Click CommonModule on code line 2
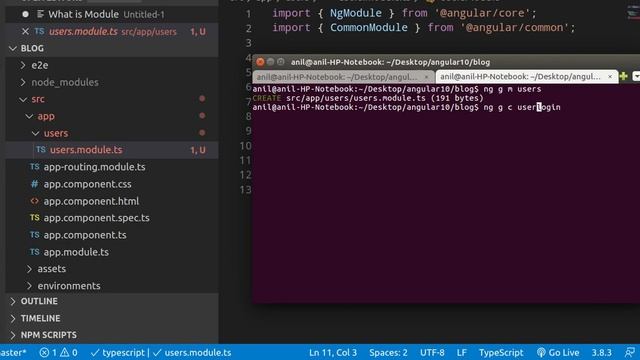 [x=369, y=28]
